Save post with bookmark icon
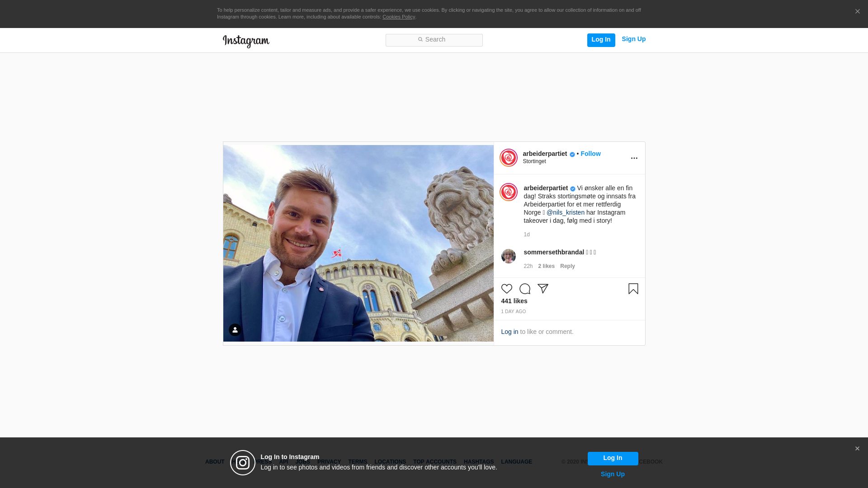 tap(633, 289)
